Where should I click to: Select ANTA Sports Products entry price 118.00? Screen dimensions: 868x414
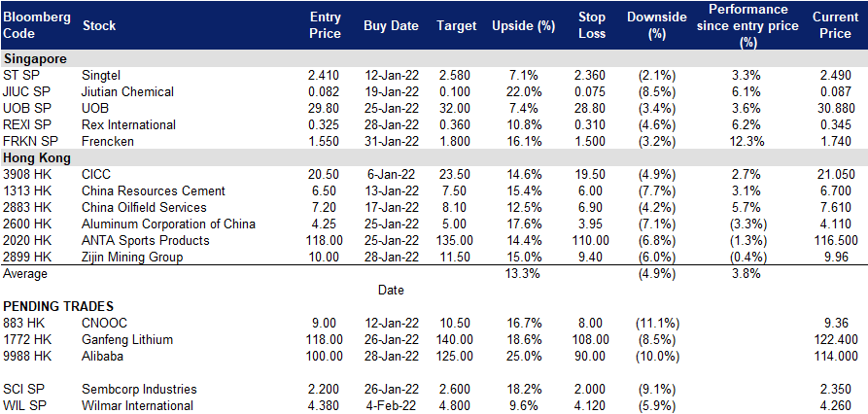[x=325, y=241]
